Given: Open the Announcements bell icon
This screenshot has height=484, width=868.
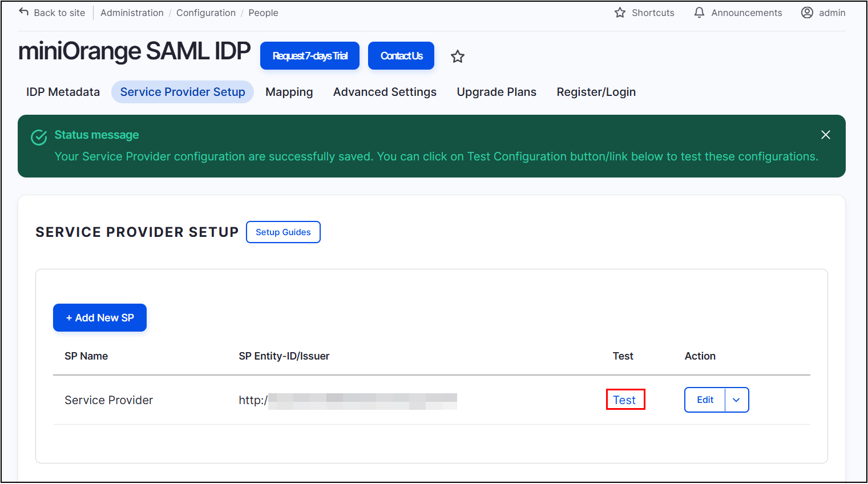Looking at the screenshot, I should click(x=699, y=13).
